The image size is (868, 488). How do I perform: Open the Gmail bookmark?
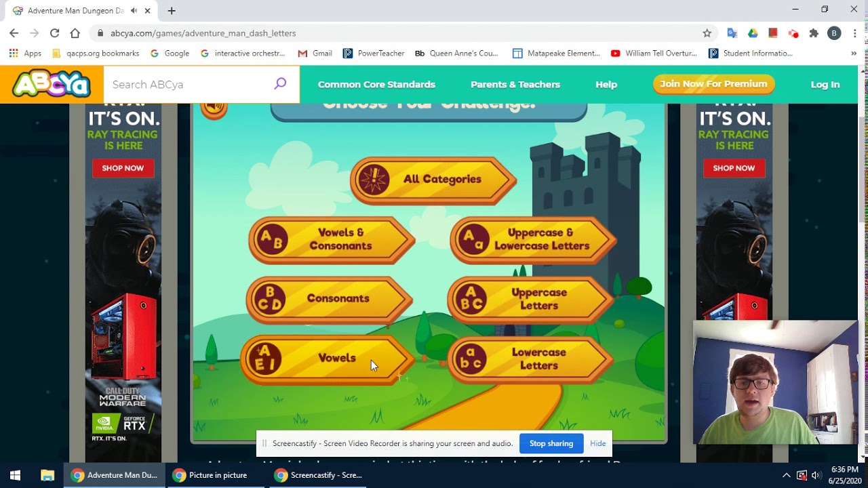(x=315, y=54)
